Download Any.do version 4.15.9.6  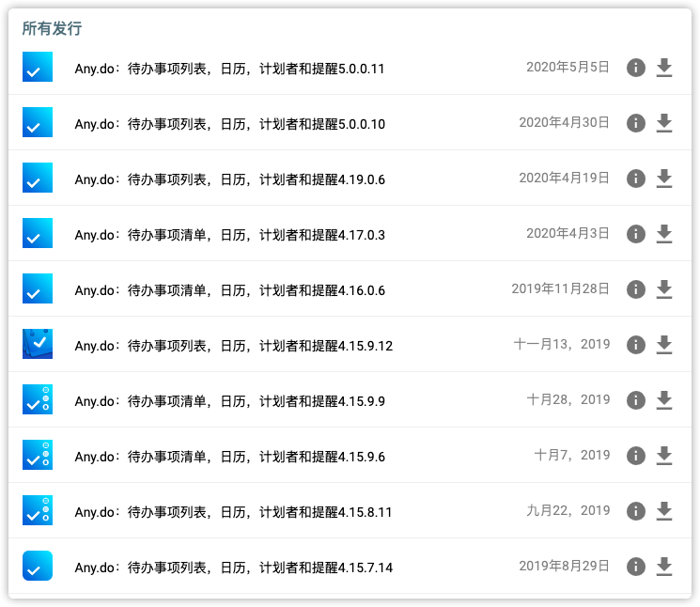pos(664,456)
